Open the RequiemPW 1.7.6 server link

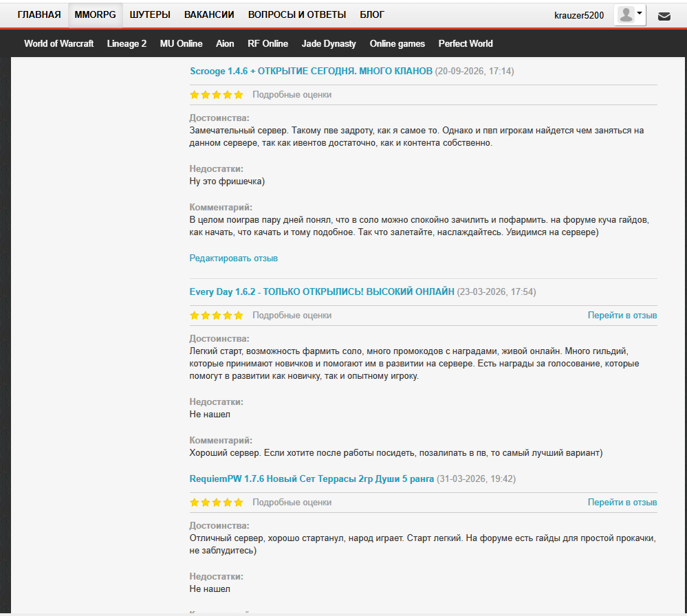[x=312, y=479]
